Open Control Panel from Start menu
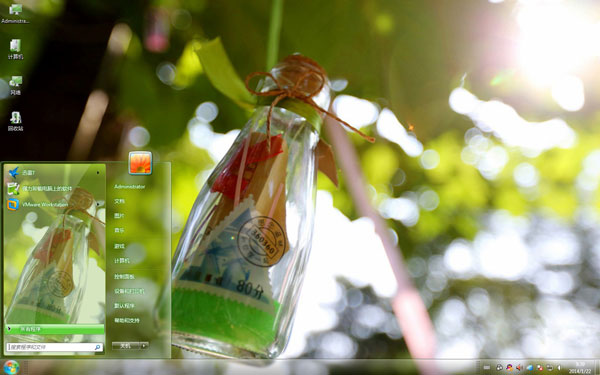This screenshot has height=375, width=600. click(124, 276)
